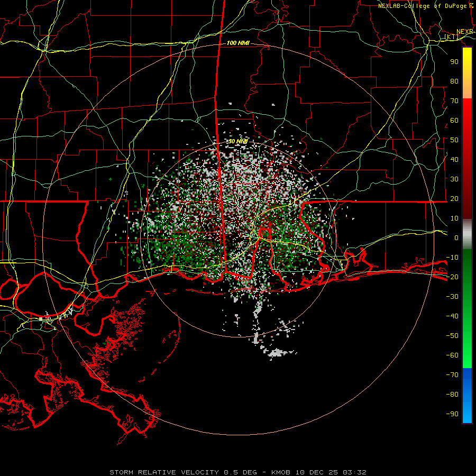
Task: Click the -50 value on velocity scale
Action: [x=452, y=336]
